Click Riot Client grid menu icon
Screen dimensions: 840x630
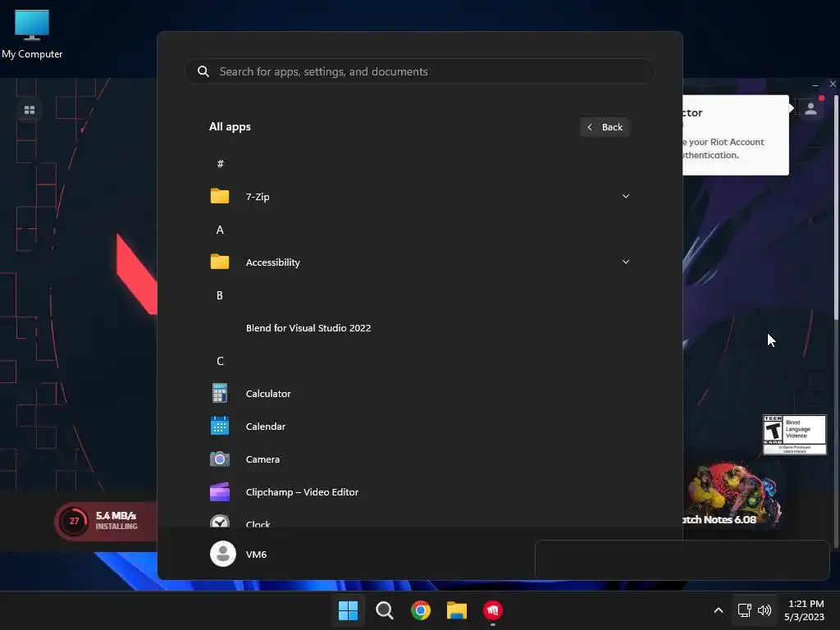pos(30,110)
